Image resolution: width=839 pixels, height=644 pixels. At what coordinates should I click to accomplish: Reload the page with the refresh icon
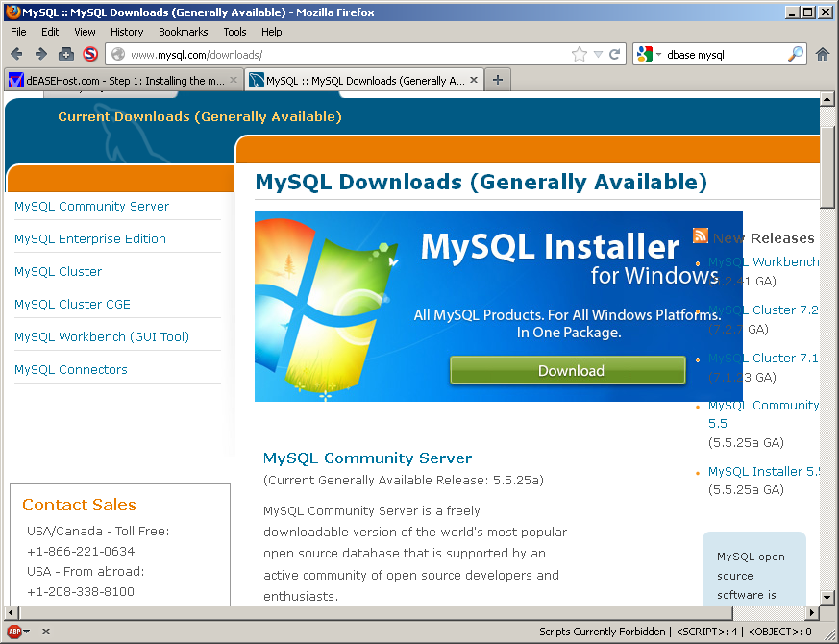pyautogui.click(x=615, y=54)
